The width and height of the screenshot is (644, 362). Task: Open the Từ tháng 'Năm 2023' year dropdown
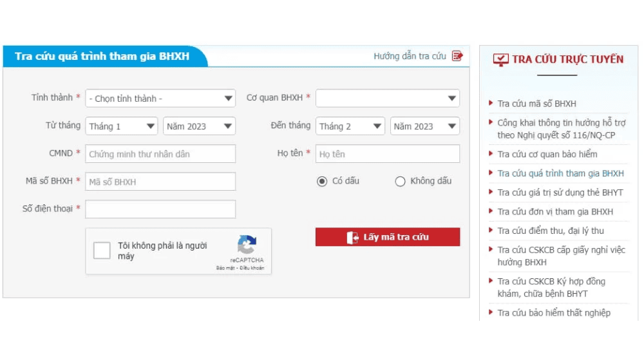[x=199, y=126]
